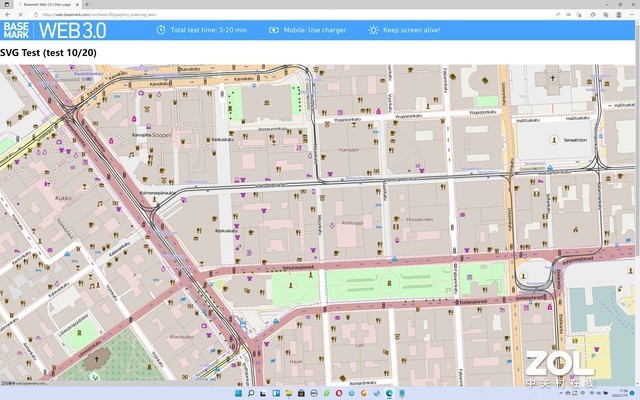Open the Widgets panel taskbar icon
Image resolution: width=640 pixels, height=400 pixels.
[276, 393]
